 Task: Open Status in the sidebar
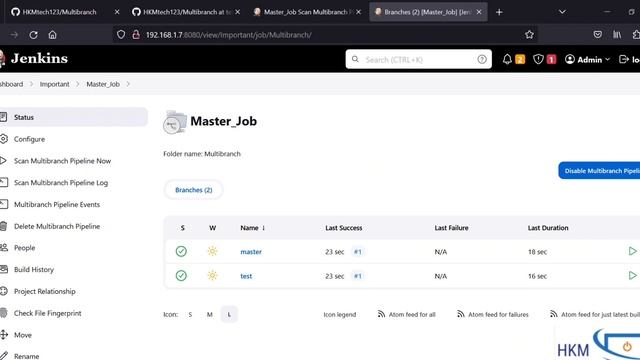pos(73,117)
